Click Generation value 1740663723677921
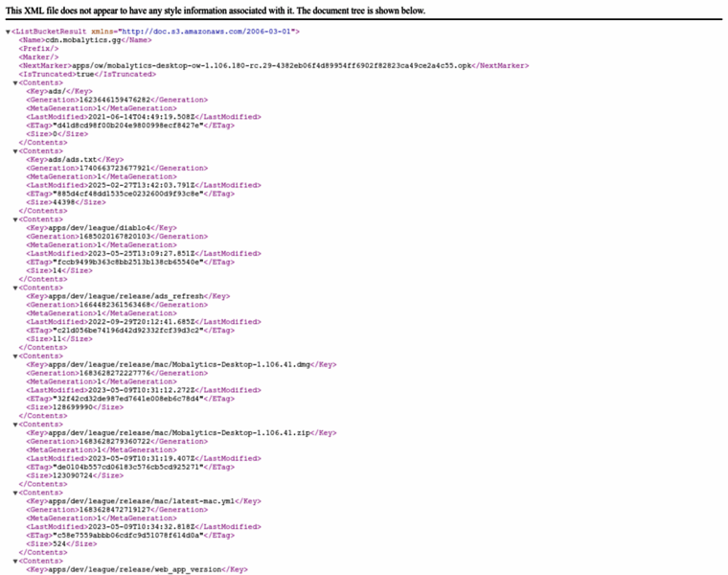This screenshot has height=575, width=728. 115,168
